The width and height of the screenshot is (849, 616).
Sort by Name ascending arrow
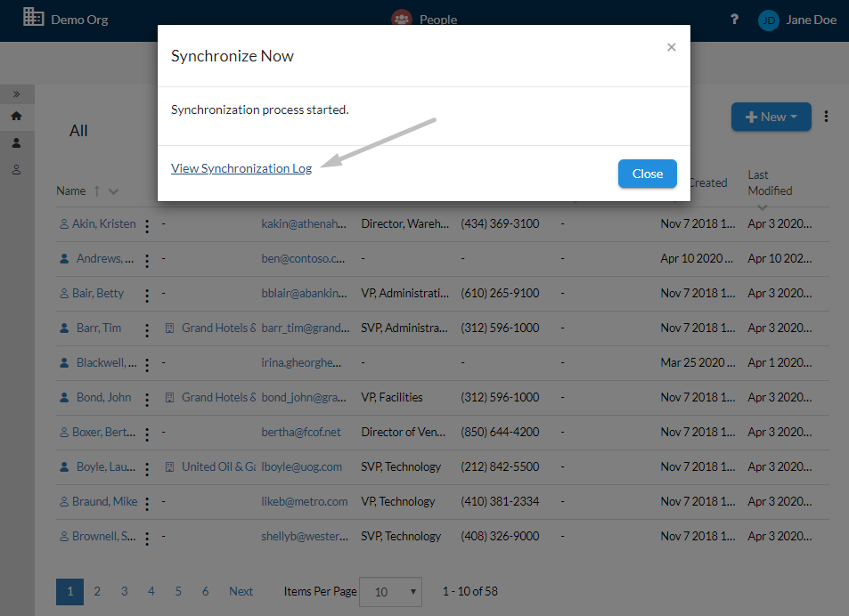click(x=97, y=190)
